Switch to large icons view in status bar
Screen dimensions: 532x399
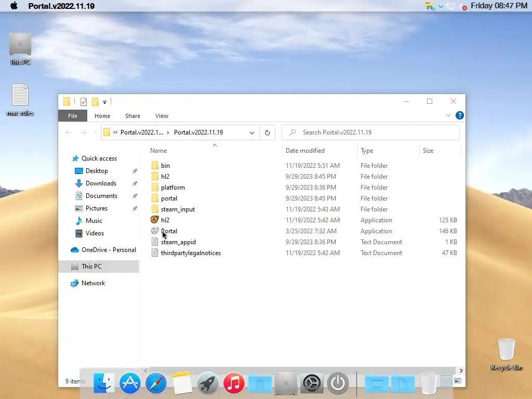[x=458, y=381]
